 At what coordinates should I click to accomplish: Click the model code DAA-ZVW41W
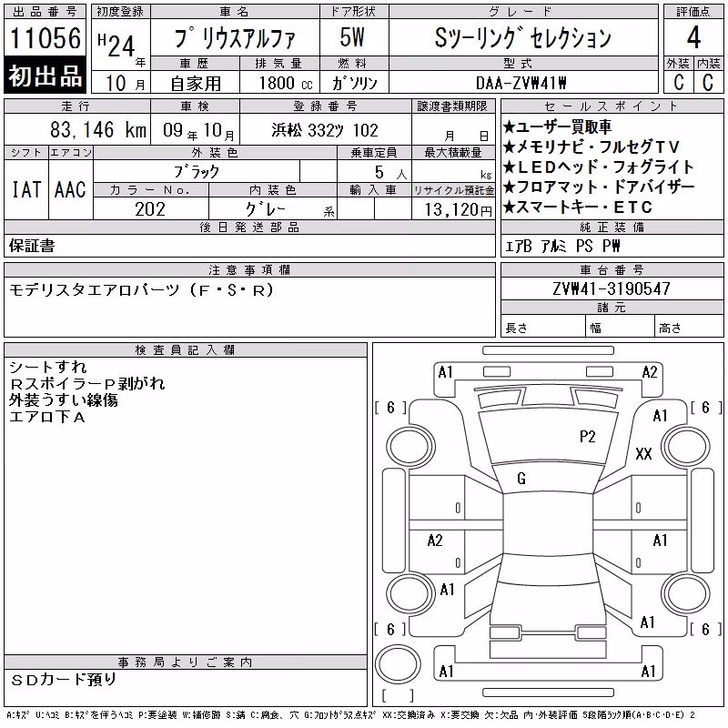click(521, 83)
